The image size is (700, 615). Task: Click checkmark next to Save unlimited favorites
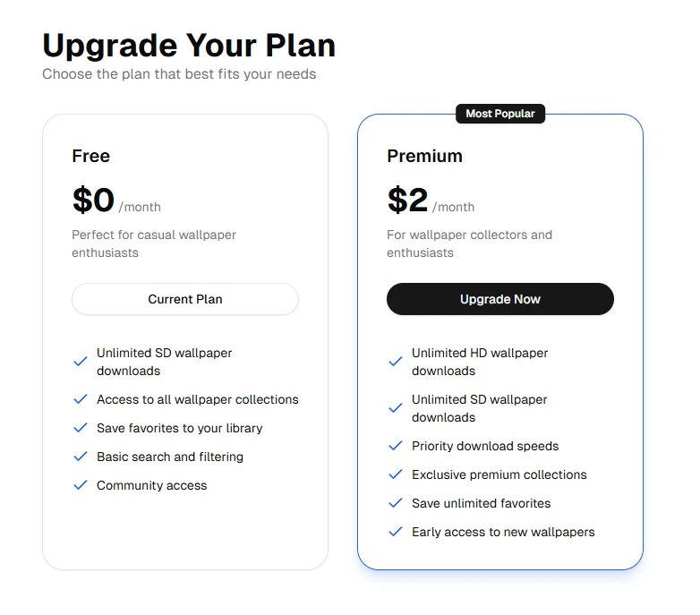(x=395, y=503)
